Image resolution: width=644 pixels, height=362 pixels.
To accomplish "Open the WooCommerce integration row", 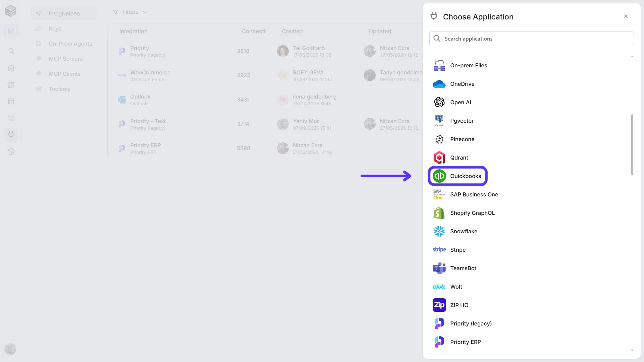I will tap(265, 75).
